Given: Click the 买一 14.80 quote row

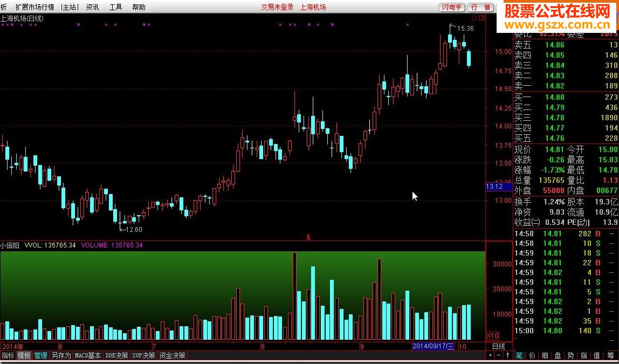Looking at the screenshot, I should click(x=566, y=97).
